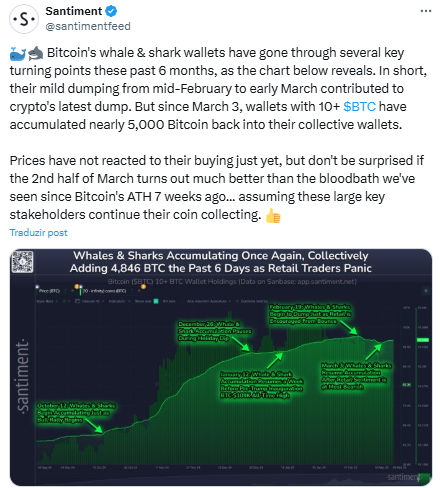Follow the $BTC cashtag link

(359, 107)
